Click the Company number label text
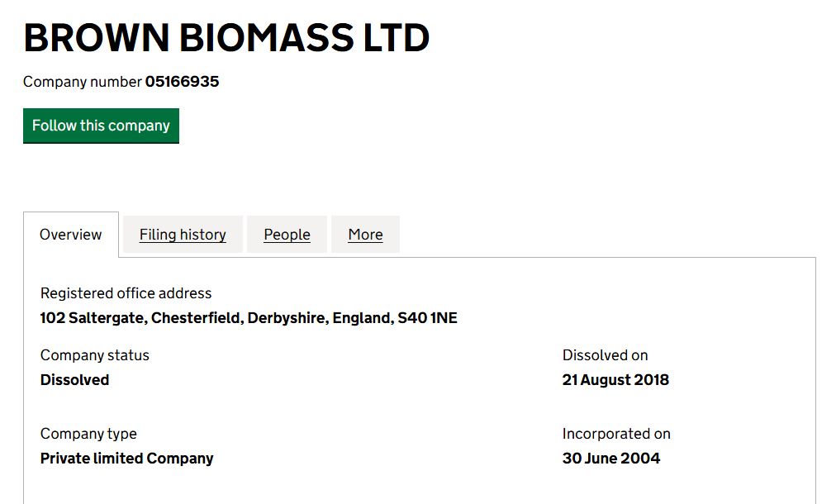 pyautogui.click(x=82, y=82)
